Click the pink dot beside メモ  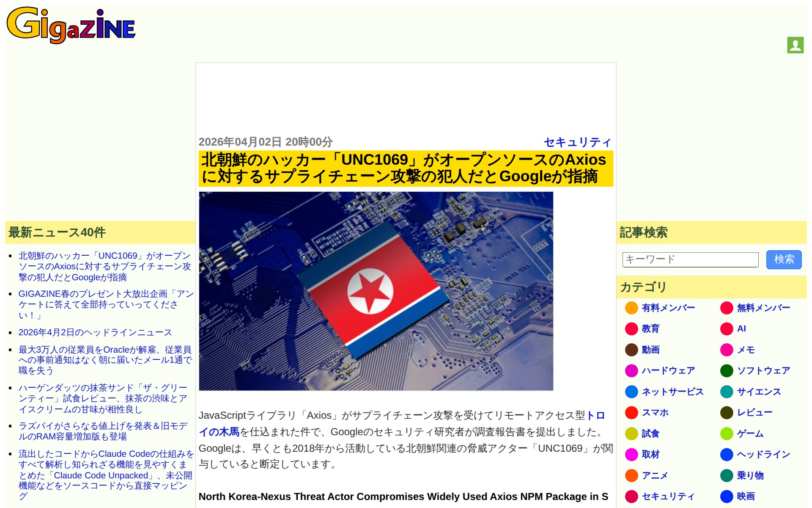tap(727, 350)
